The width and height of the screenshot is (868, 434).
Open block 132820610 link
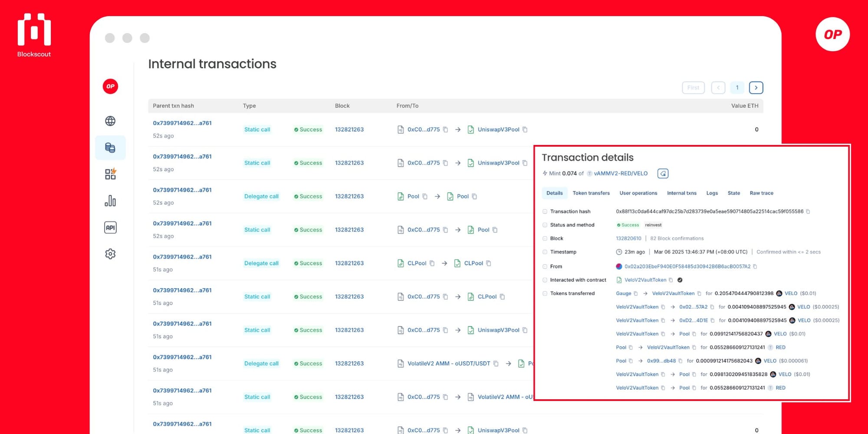tap(628, 238)
